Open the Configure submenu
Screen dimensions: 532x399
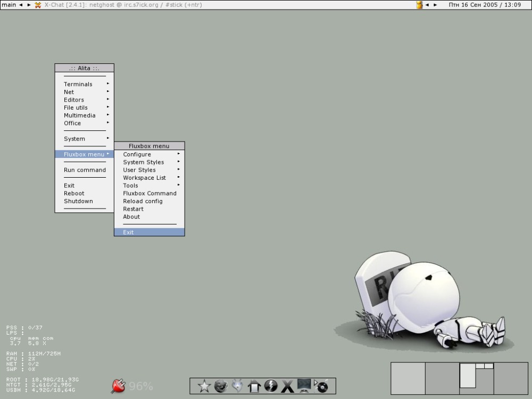point(149,154)
